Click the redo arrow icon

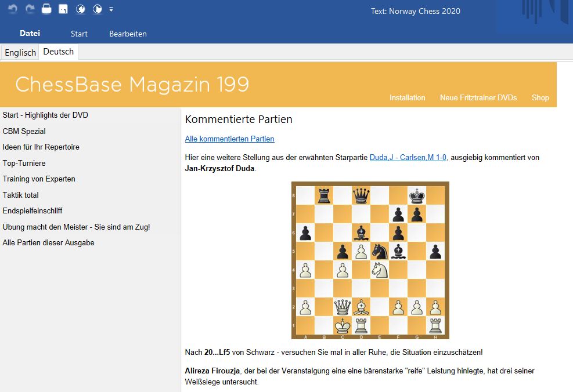pyautogui.click(x=30, y=9)
